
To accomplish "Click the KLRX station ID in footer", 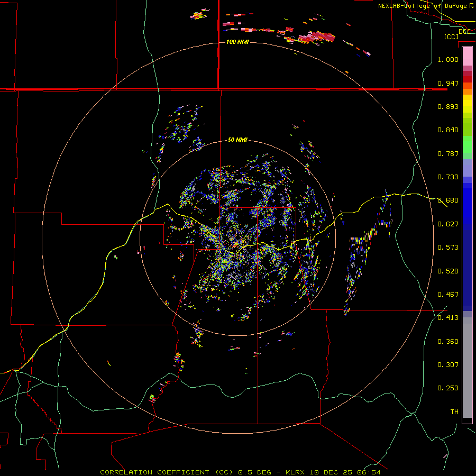I will [x=295, y=472].
